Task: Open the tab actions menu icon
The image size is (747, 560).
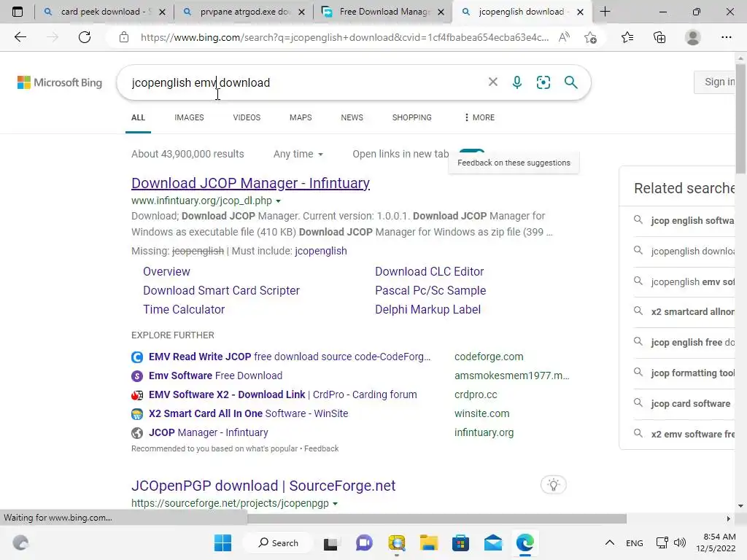Action: [x=18, y=12]
